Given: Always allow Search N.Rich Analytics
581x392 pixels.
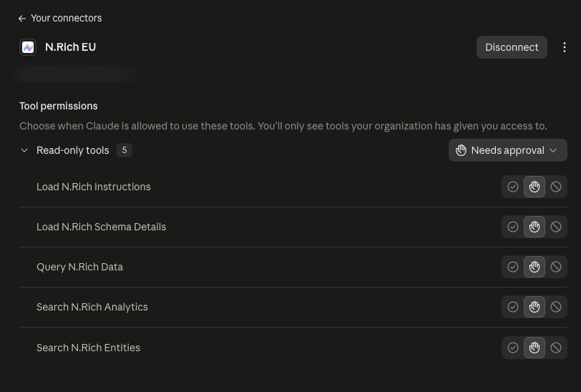Looking at the screenshot, I should pyautogui.click(x=513, y=307).
